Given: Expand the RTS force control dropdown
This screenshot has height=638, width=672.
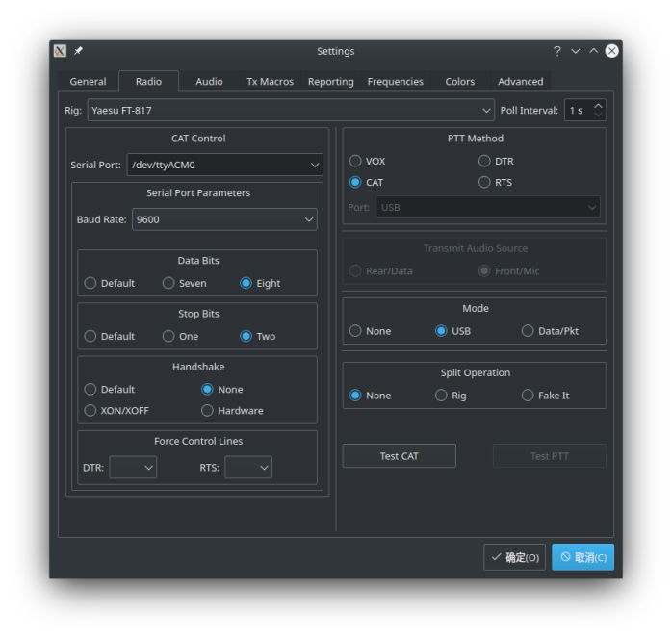Looking at the screenshot, I should pyautogui.click(x=248, y=468).
